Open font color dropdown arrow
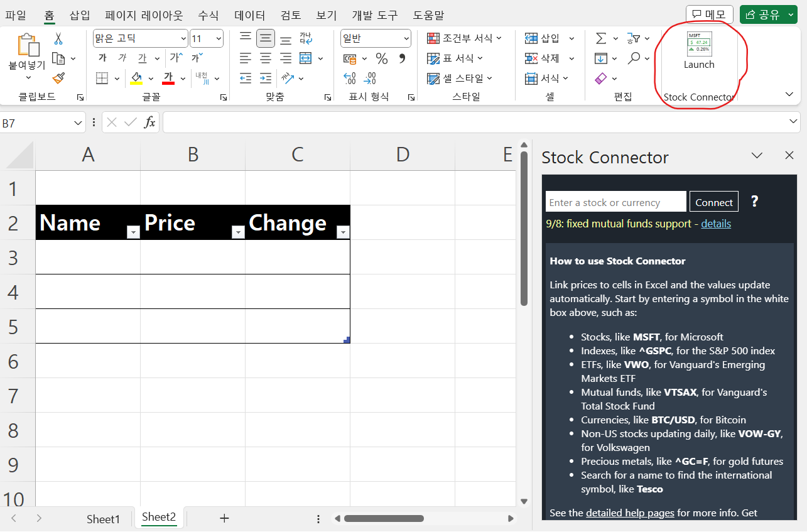 pos(183,79)
